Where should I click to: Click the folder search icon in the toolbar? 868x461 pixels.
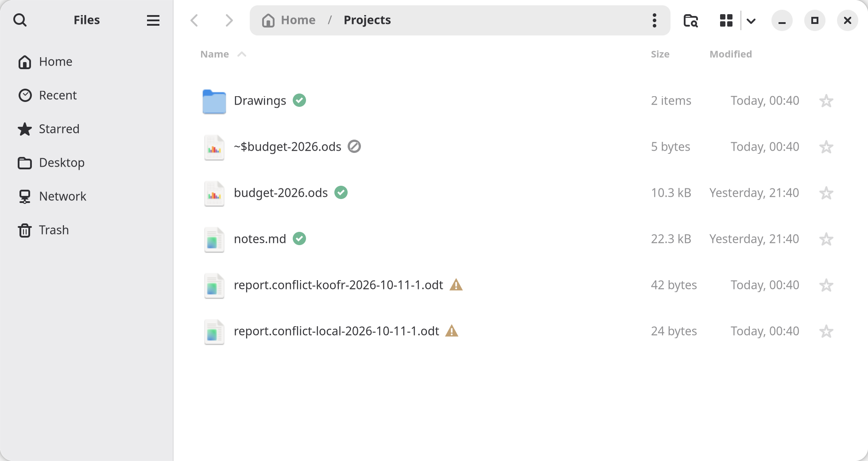click(x=691, y=20)
